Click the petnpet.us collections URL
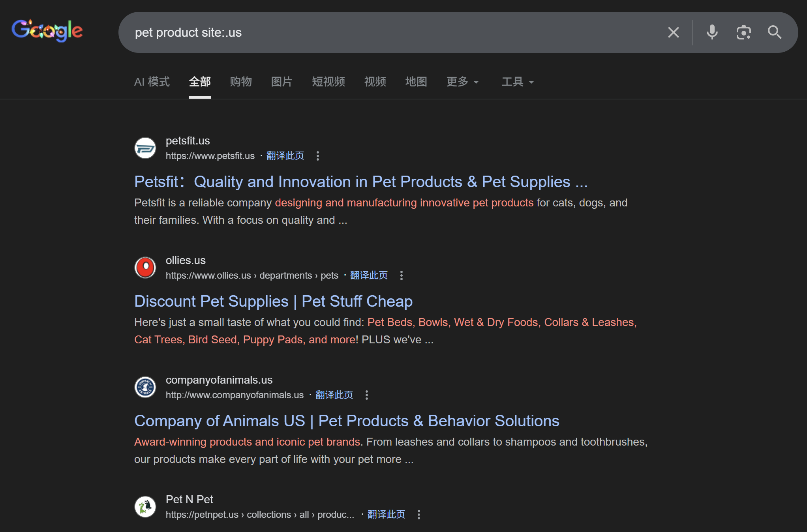 point(260,515)
